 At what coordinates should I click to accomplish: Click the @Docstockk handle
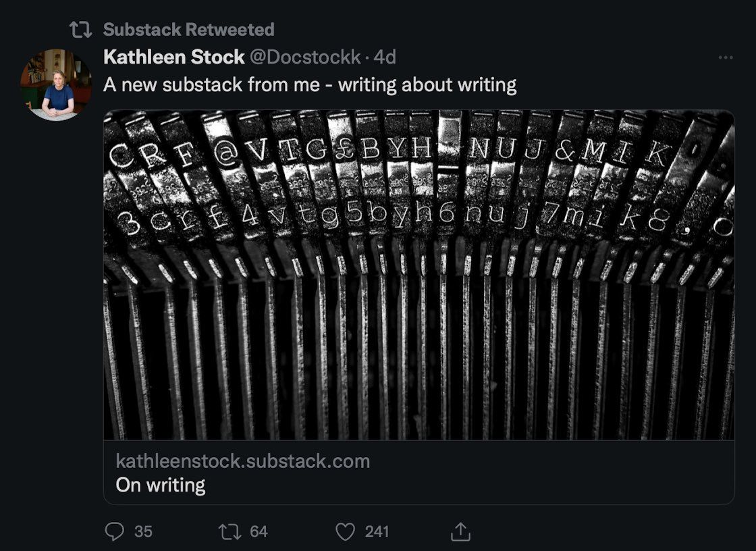coord(306,57)
